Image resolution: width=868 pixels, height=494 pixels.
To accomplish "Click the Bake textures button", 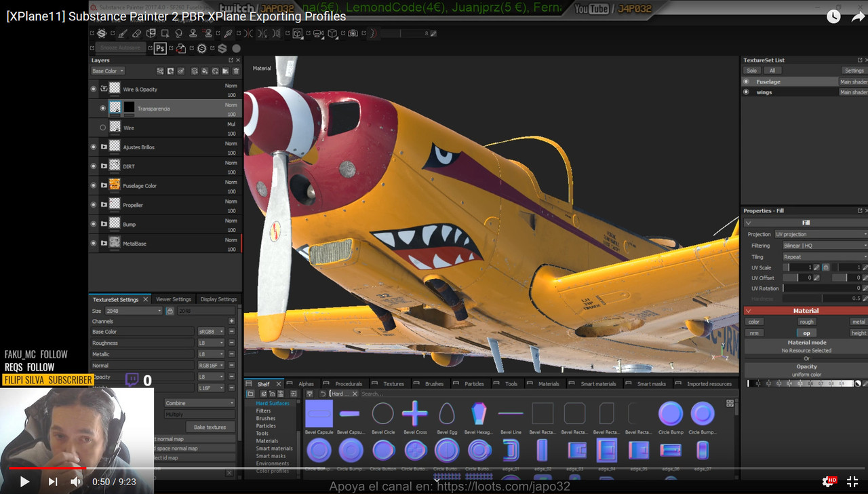I will (210, 427).
